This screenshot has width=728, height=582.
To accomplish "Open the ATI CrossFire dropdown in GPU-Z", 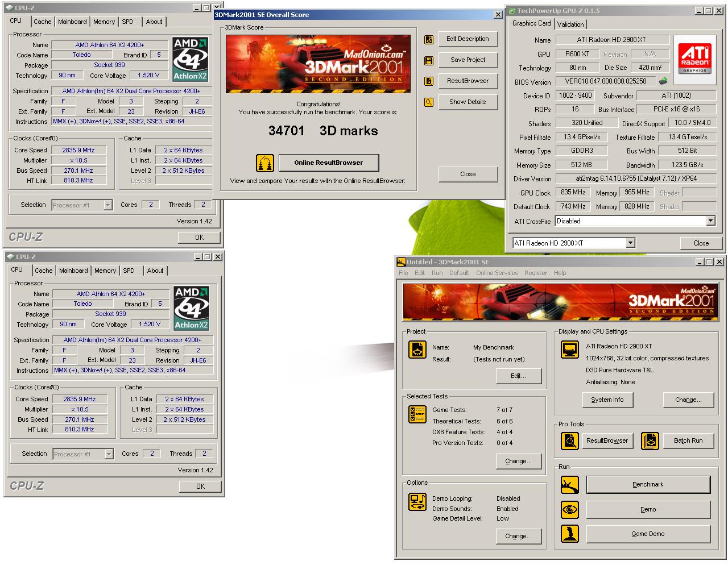I will (710, 221).
